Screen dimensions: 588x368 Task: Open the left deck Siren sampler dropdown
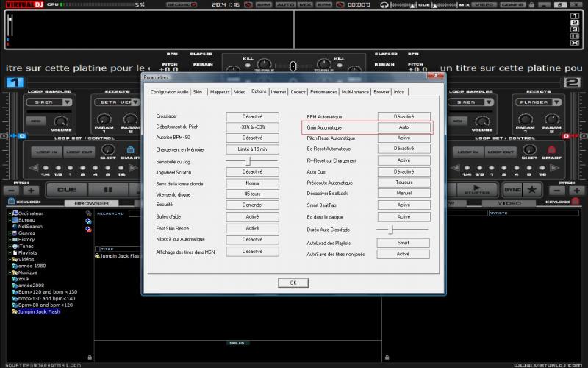(x=67, y=102)
